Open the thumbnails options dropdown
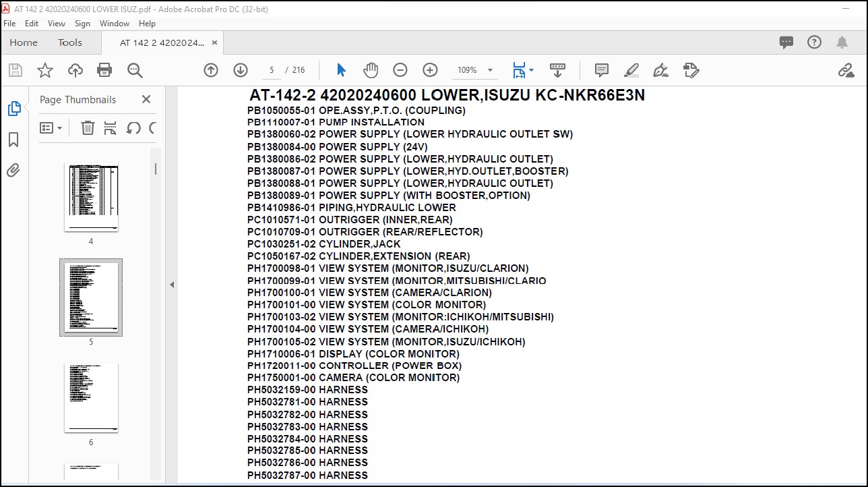The width and height of the screenshot is (868, 487). (51, 127)
